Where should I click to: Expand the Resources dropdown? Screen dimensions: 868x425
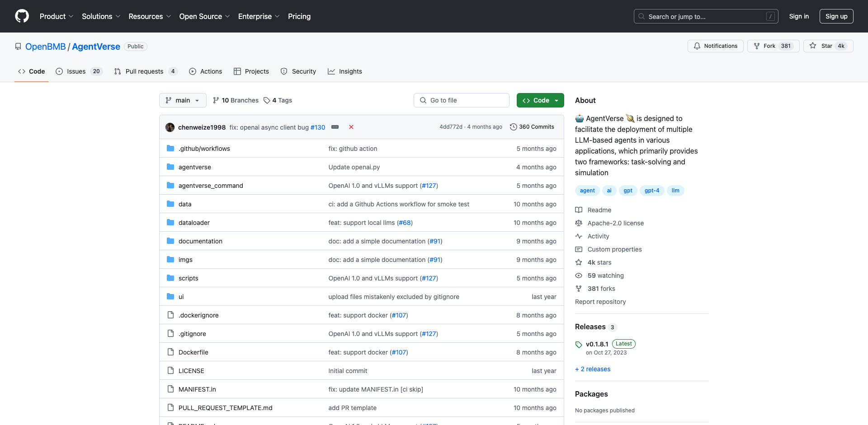(150, 16)
